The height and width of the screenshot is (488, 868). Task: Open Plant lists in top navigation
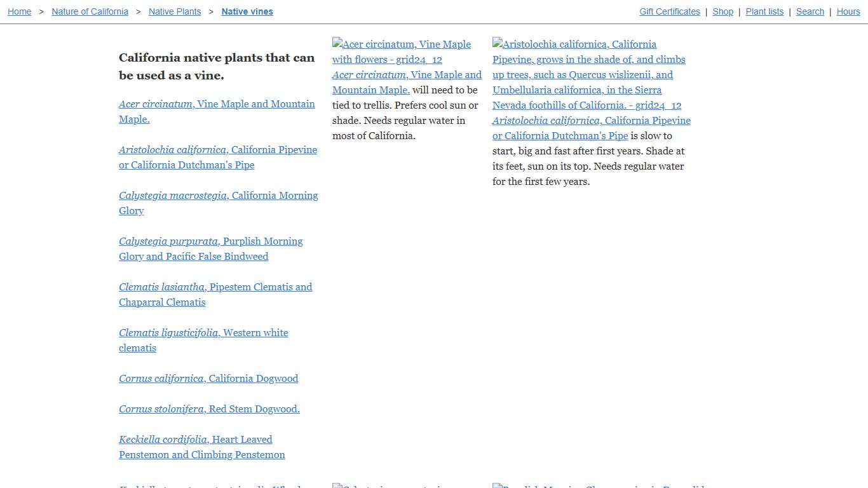coord(764,11)
